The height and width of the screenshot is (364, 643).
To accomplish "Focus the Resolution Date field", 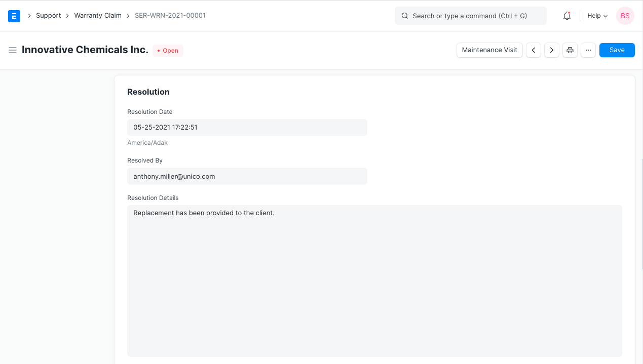I will tap(247, 128).
